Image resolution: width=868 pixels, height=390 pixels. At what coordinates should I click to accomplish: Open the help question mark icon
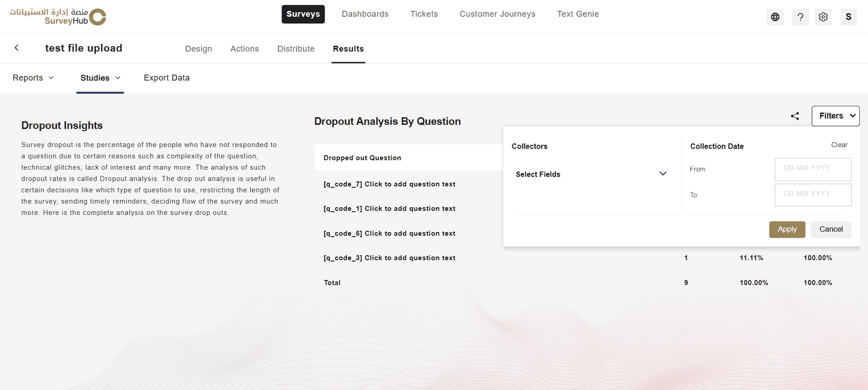pos(800,17)
